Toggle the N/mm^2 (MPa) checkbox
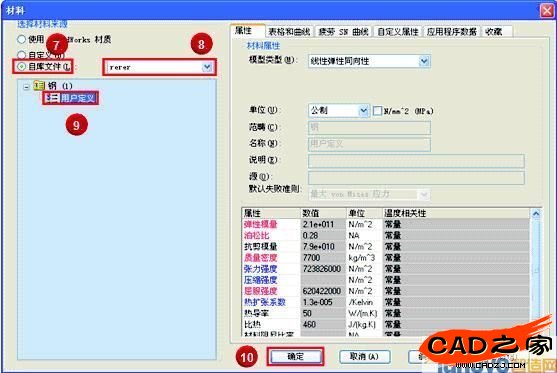Screen dimensions: 557x373 (377, 111)
